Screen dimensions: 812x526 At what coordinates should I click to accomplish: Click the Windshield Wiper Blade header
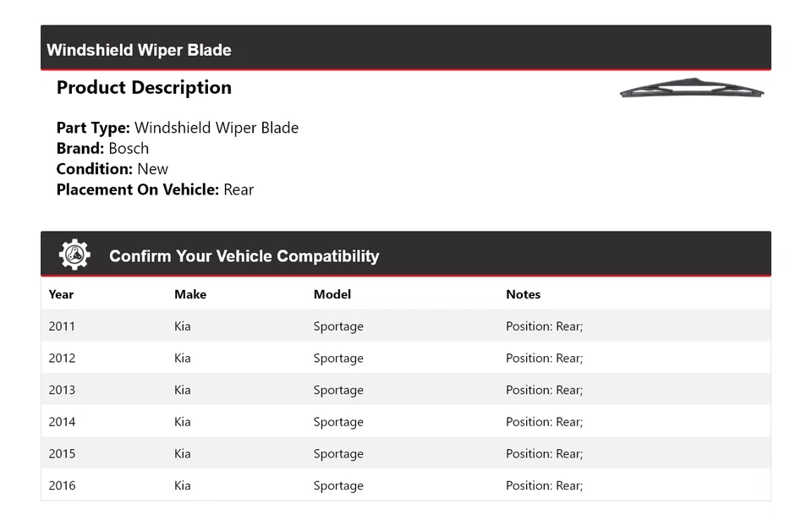139,50
